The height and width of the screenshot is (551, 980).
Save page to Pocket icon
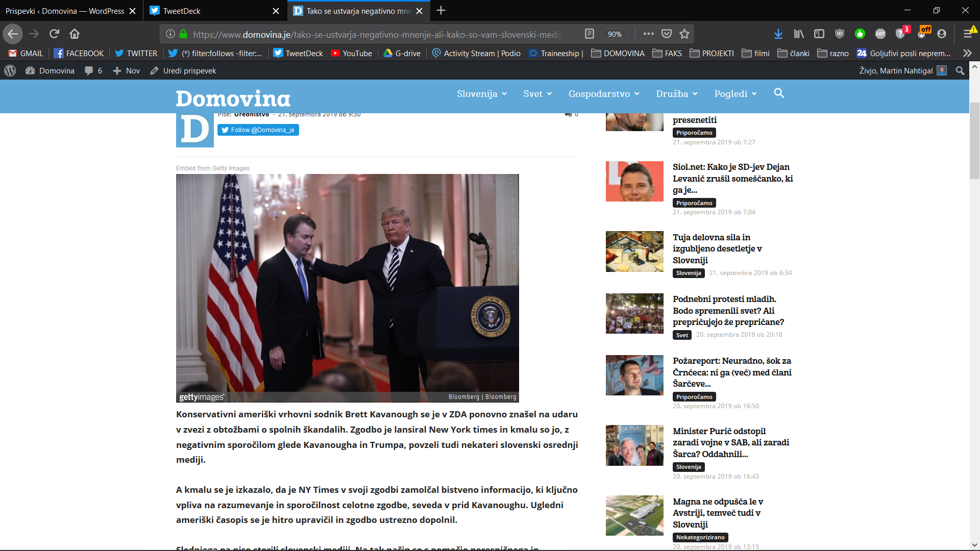666,34
